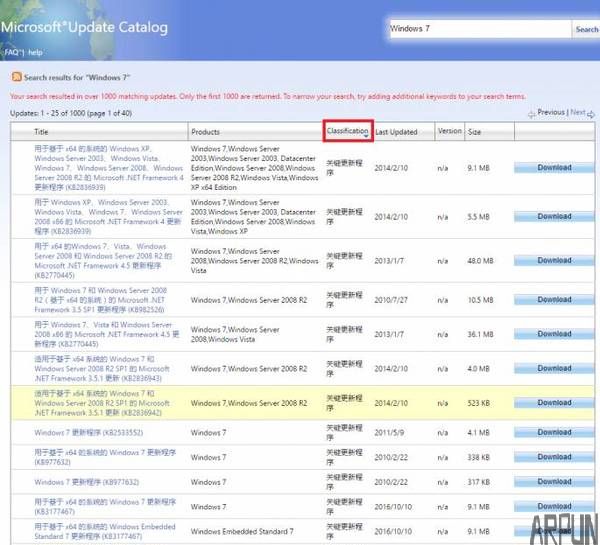
Task: Sort by the Classification column header
Action: point(348,131)
